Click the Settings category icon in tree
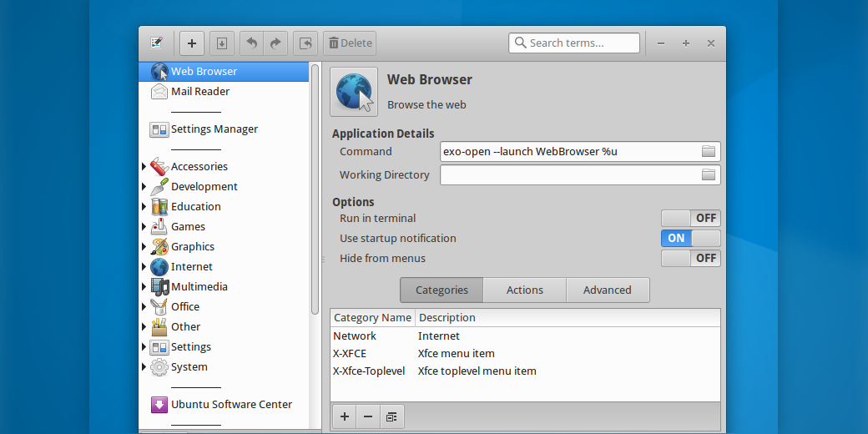This screenshot has height=434, width=868. pos(159,347)
